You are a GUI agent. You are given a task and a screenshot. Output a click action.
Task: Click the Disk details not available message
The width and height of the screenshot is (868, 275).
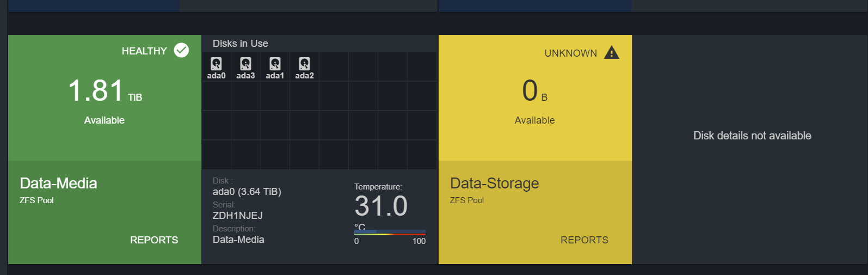click(x=752, y=136)
